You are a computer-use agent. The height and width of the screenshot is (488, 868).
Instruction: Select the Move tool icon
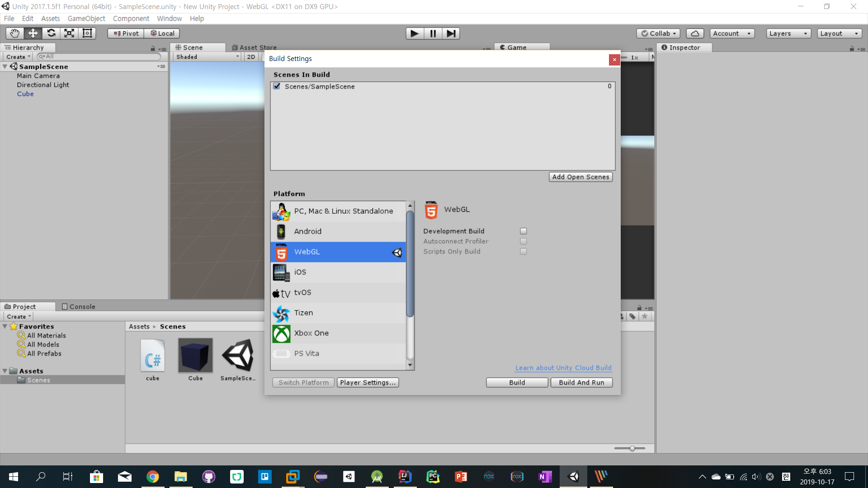(x=33, y=33)
